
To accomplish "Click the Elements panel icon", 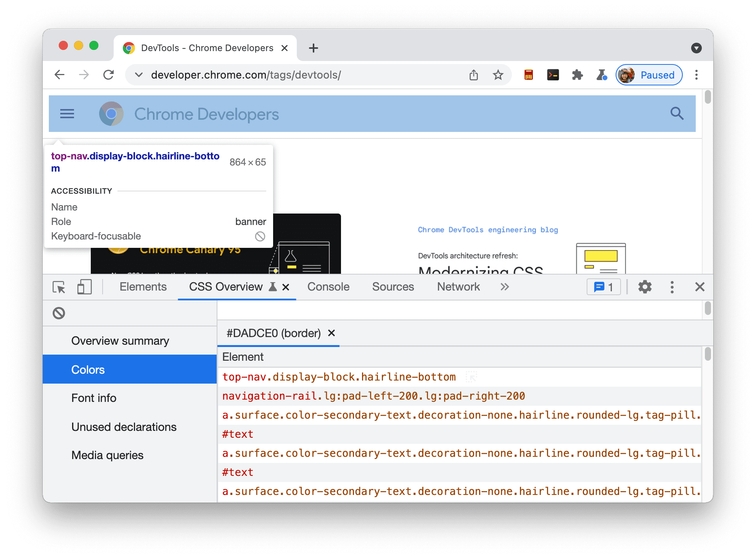I will point(143,286).
